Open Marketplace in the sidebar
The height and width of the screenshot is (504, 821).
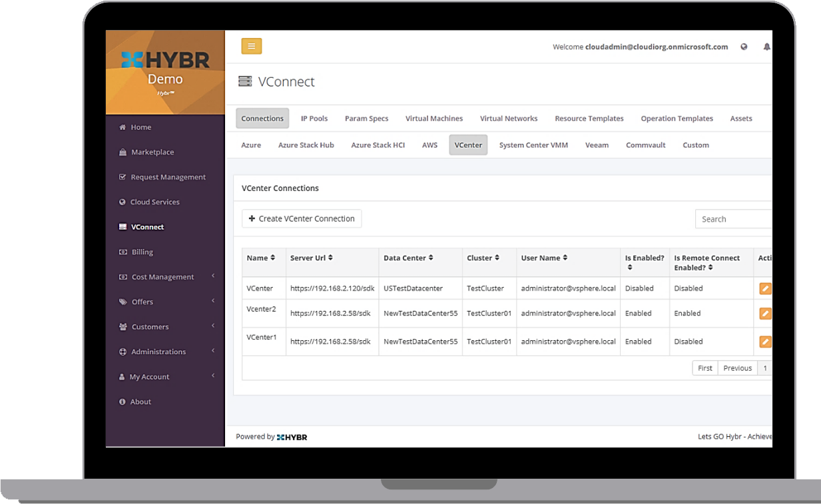coord(152,152)
